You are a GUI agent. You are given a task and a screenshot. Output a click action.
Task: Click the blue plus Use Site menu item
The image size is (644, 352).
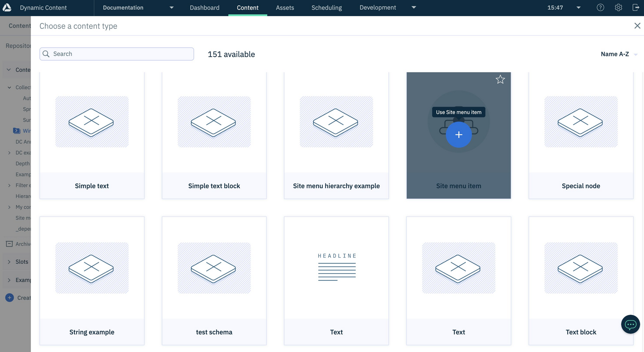459,135
